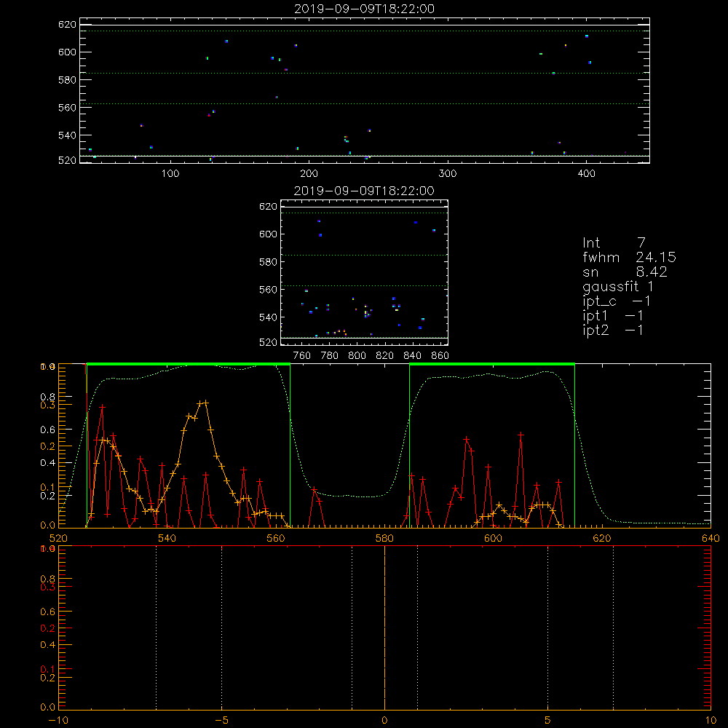
Task: Click the x-axis label 540 on the profile plot
Action: pyautogui.click(x=167, y=538)
